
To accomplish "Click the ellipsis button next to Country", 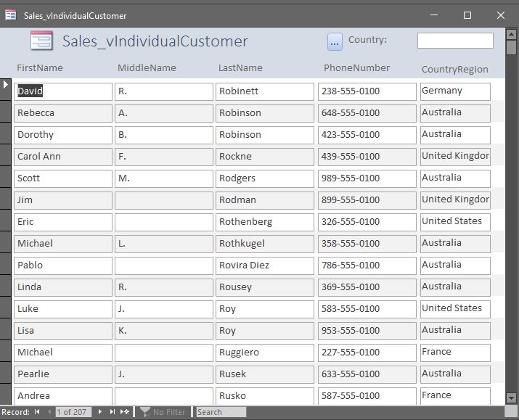I will pos(335,42).
